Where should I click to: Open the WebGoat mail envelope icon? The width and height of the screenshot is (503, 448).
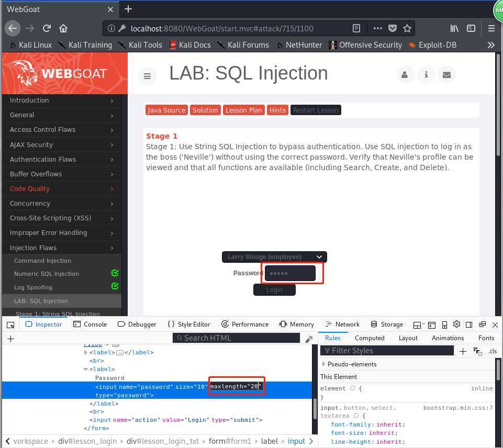[x=446, y=75]
